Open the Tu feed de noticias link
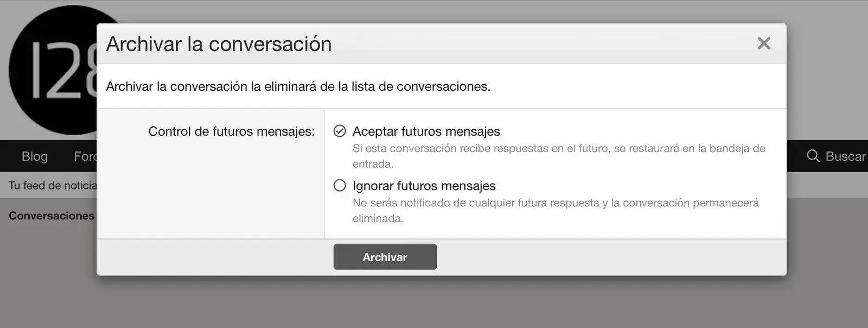The image size is (868, 328). (x=53, y=186)
